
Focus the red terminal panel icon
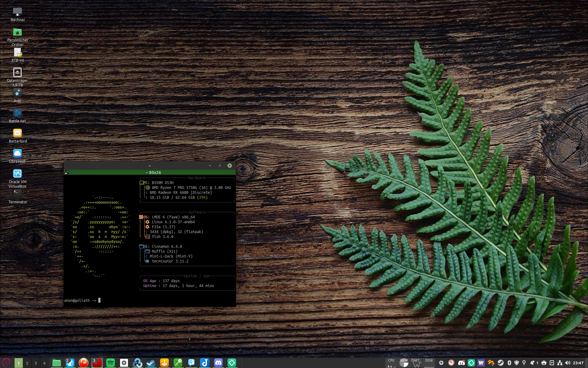pos(97,363)
